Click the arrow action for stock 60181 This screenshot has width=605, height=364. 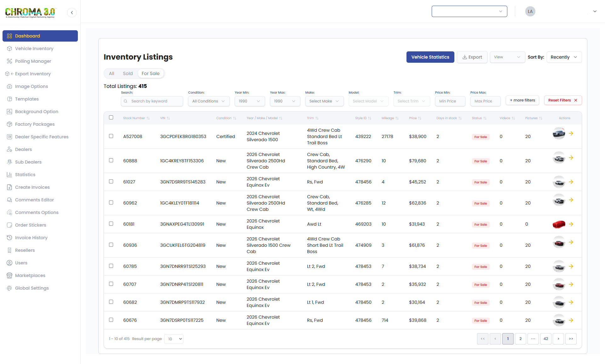[571, 224]
